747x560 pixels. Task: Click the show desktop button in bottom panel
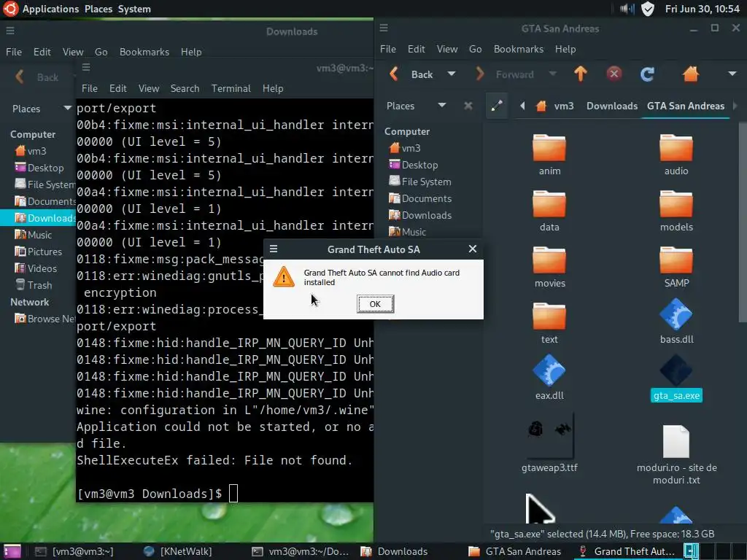(x=12, y=551)
